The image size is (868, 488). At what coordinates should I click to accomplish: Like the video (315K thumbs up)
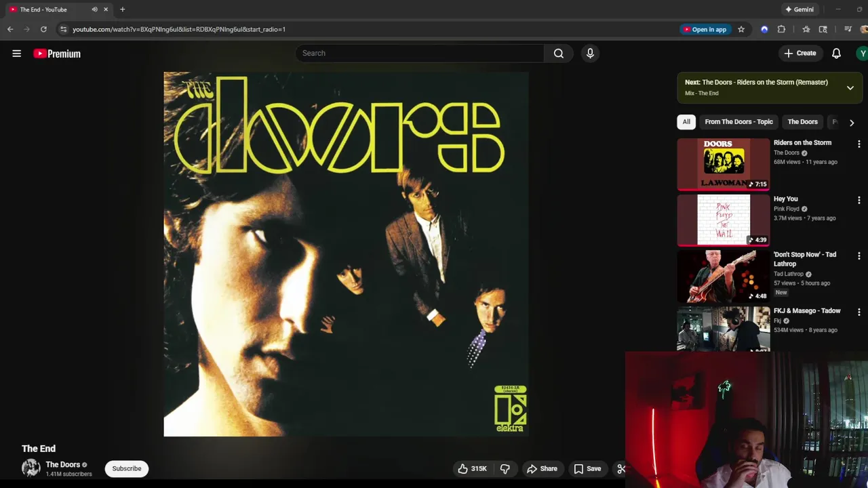[472, 468]
